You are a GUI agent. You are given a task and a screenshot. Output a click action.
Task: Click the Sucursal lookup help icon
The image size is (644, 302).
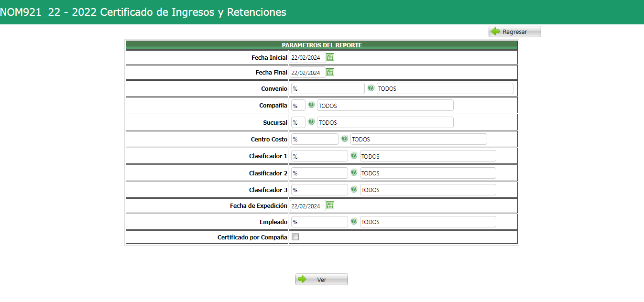[x=311, y=122]
